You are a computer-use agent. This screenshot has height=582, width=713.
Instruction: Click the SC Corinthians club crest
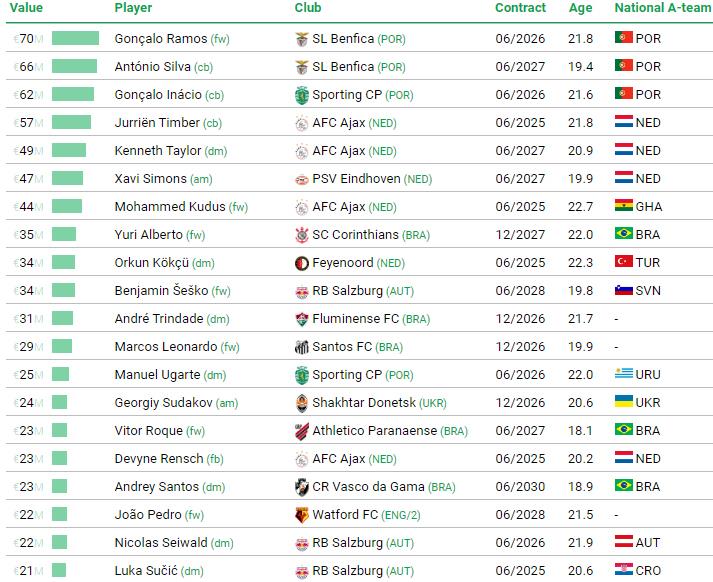point(302,235)
